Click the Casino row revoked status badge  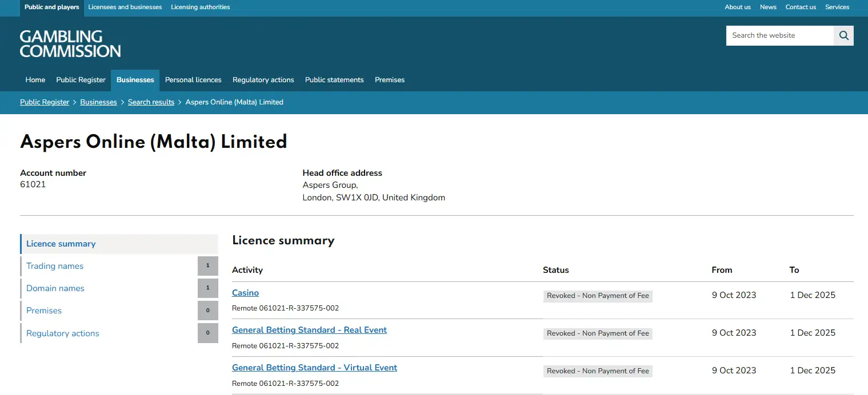point(598,296)
